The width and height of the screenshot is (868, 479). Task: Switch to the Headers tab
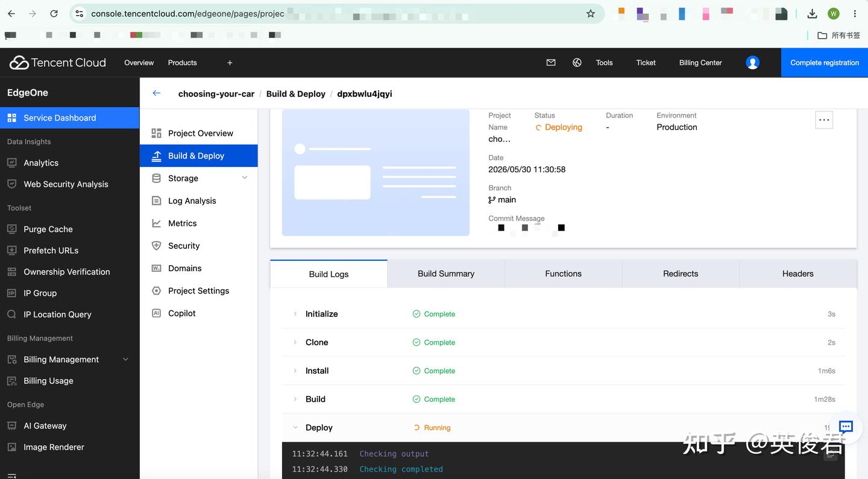[x=798, y=274]
